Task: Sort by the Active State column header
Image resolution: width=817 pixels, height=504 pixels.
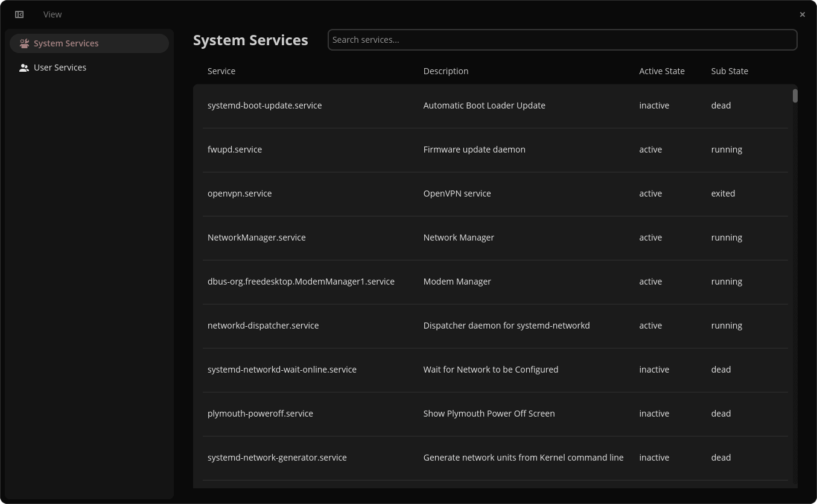Action: (662, 71)
